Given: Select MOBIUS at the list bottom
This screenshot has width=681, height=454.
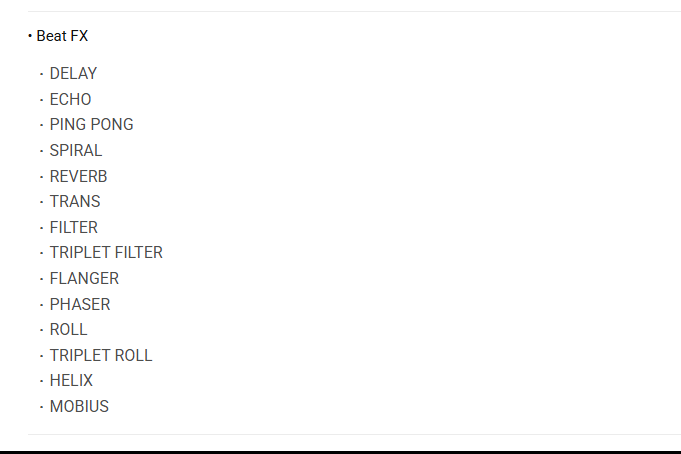Looking at the screenshot, I should [x=79, y=407].
